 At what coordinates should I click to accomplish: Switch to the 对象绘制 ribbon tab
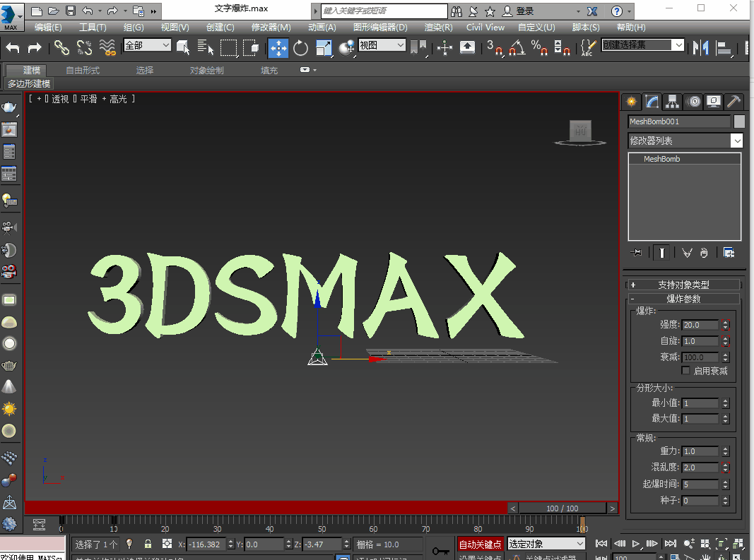pos(207,70)
